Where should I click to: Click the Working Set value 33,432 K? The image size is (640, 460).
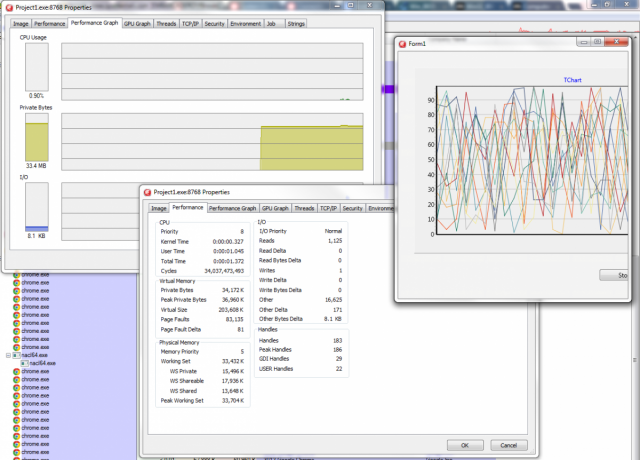coord(233,361)
